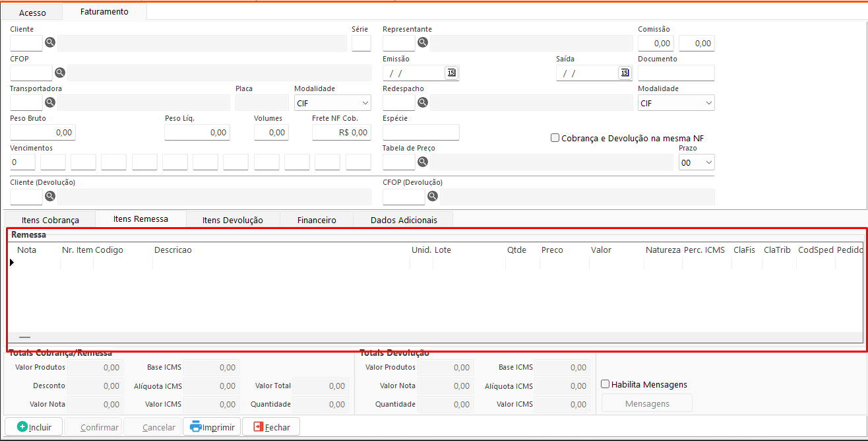Click the Tabela de Preço search icon
The image size is (868, 441).
[x=423, y=162]
